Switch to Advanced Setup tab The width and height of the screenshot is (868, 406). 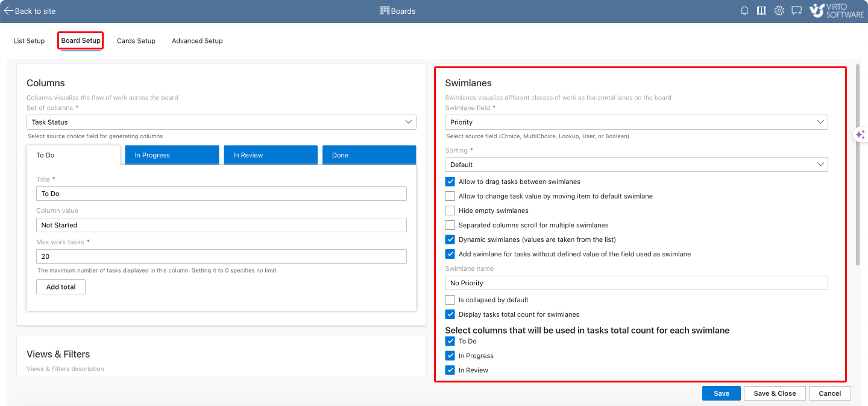[197, 41]
